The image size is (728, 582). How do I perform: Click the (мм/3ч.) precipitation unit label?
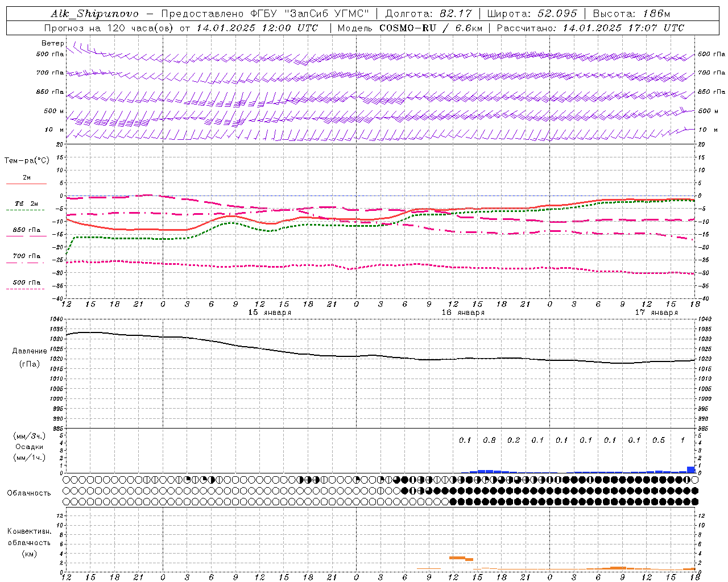[x=30, y=436]
